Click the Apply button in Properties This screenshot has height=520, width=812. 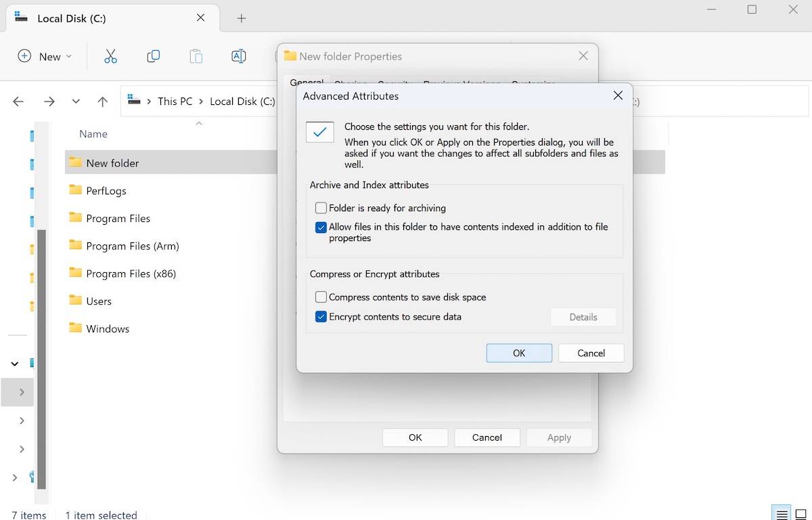pyautogui.click(x=559, y=437)
